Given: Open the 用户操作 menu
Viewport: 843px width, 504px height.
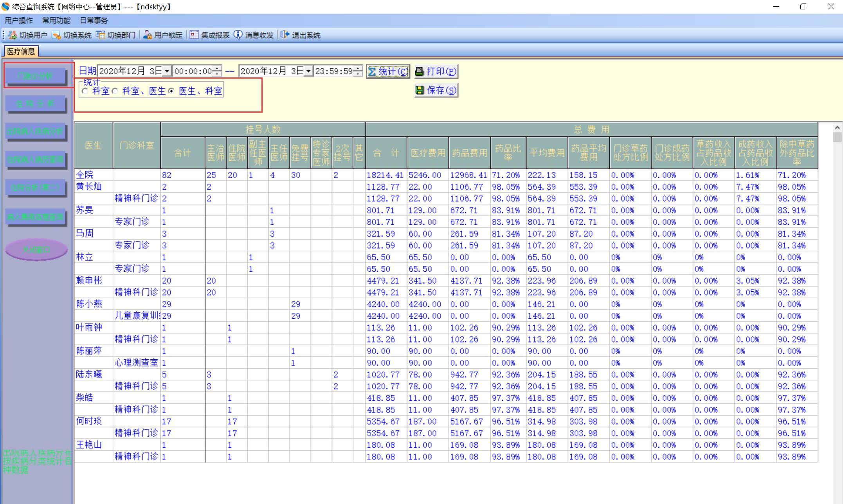Looking at the screenshot, I should pos(19,21).
